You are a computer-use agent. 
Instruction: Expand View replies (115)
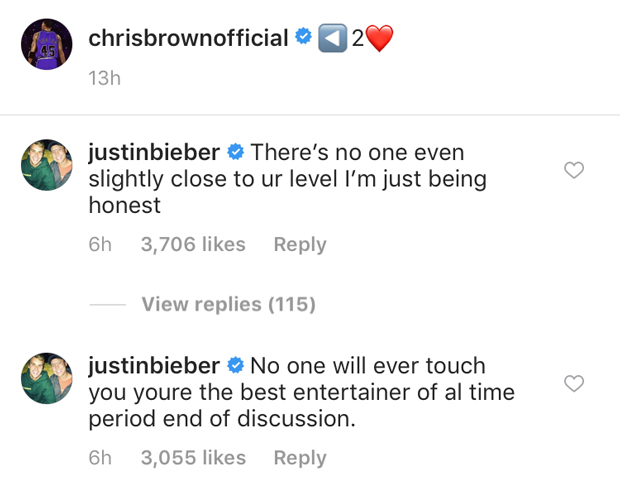click(x=229, y=304)
